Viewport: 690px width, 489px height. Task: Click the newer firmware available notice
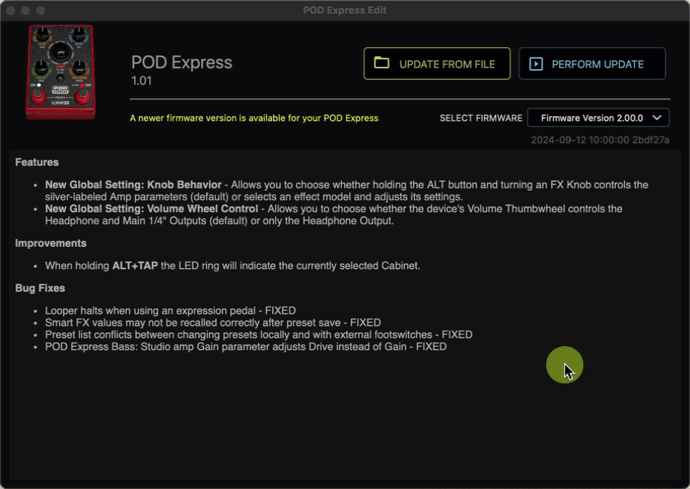tap(254, 118)
